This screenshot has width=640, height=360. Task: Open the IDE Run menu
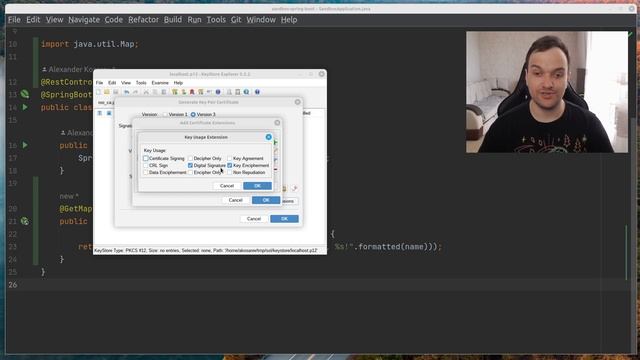194,20
